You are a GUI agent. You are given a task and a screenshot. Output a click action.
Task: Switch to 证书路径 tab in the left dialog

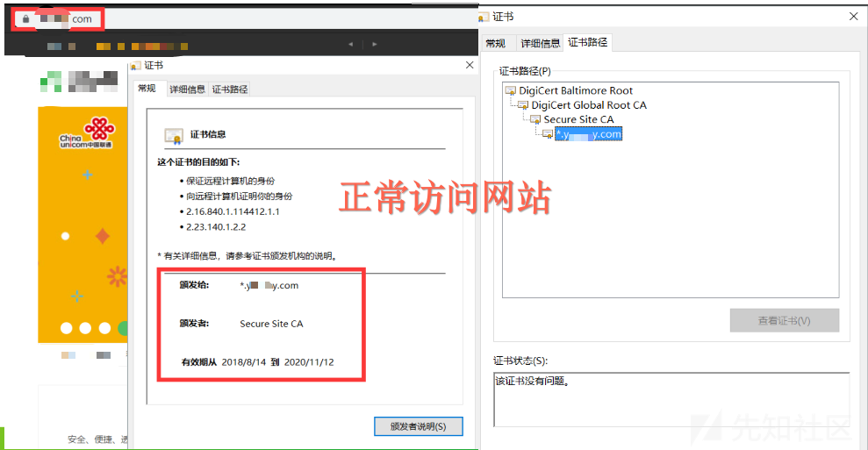point(230,89)
